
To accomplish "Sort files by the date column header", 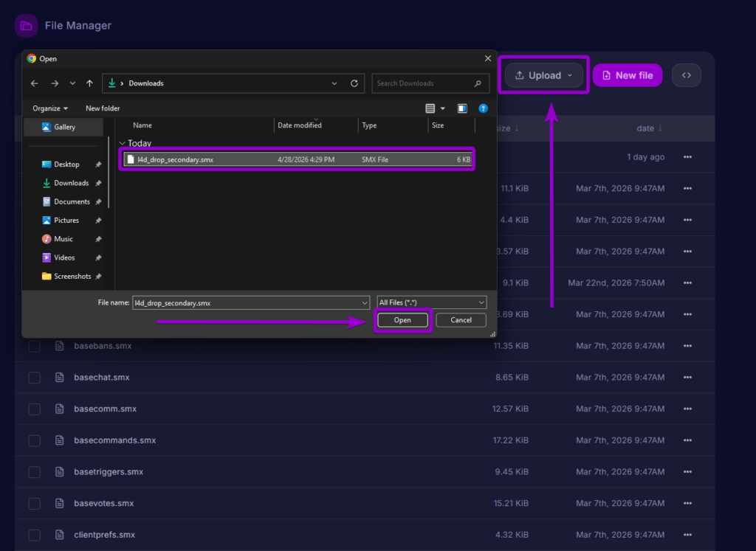I will coord(648,128).
